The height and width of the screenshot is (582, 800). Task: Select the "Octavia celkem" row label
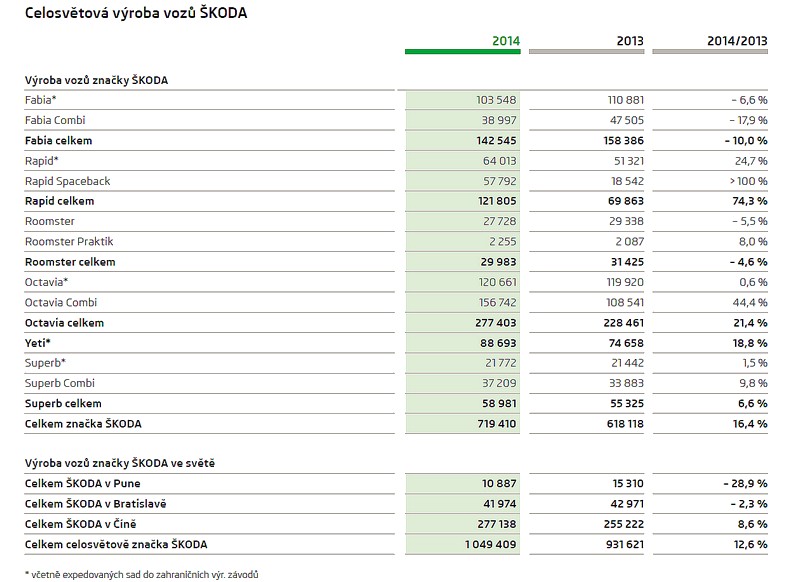[64, 323]
